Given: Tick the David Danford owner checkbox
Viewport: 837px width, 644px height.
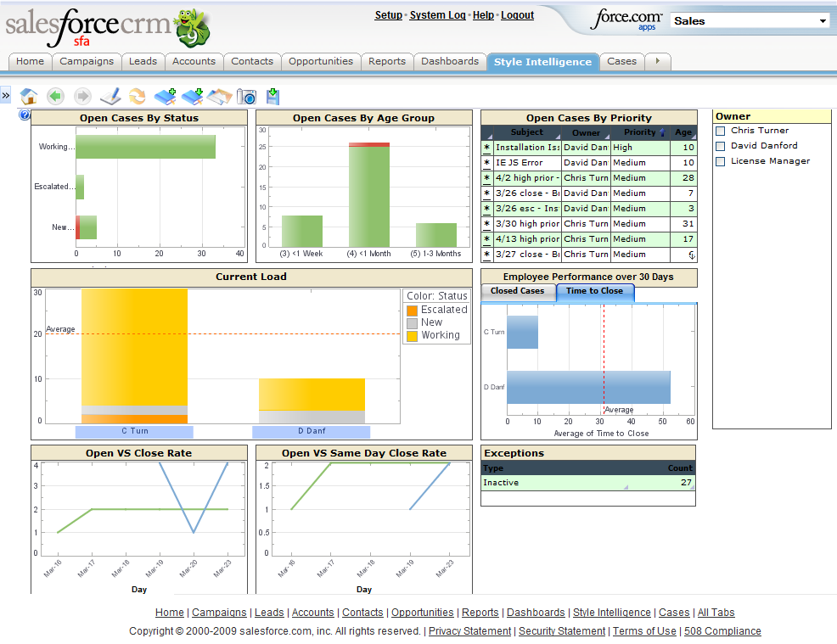Looking at the screenshot, I should 720,146.
